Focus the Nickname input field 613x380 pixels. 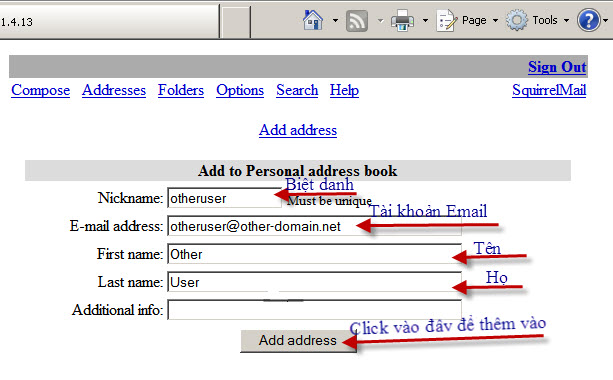tap(224, 198)
